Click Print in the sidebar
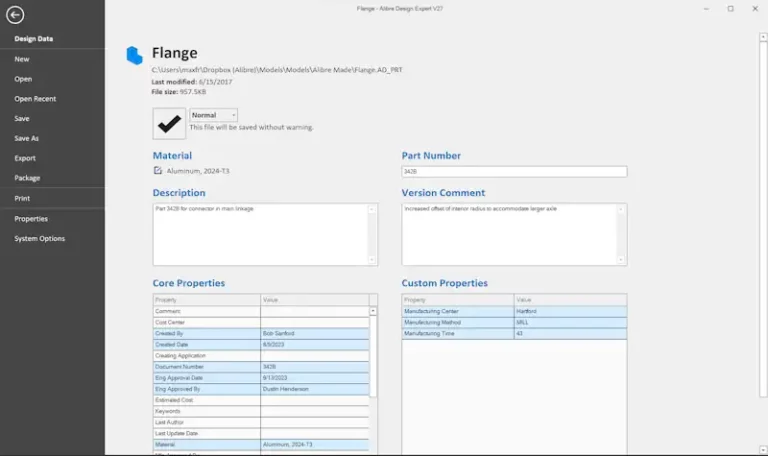 22,198
